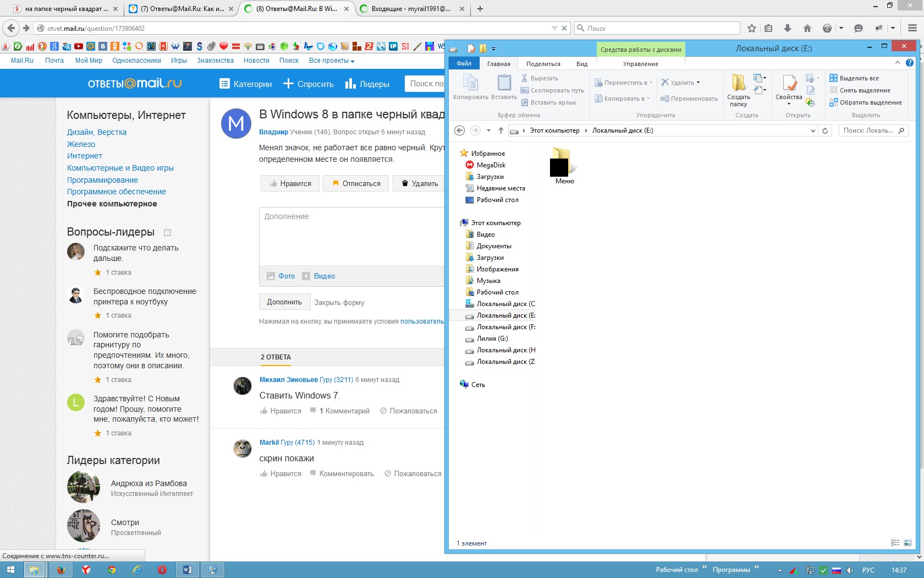Select Музыка in the navigation pane
This screenshot has width=924, height=578.
coord(483,281)
